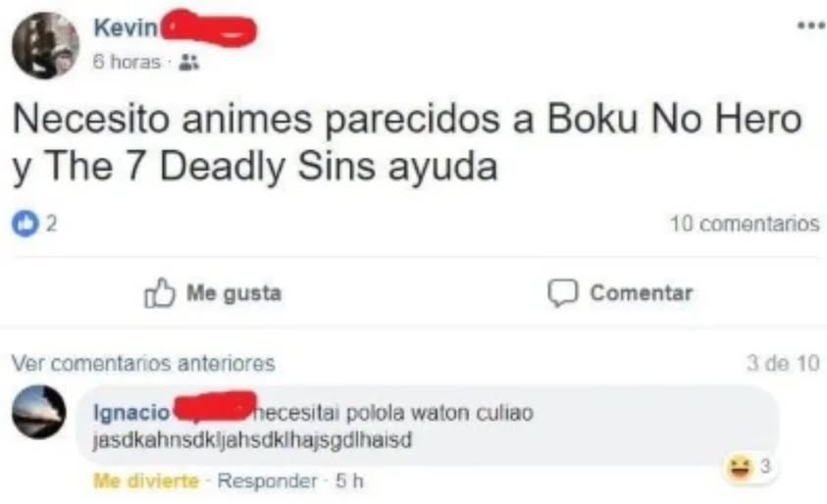Click the Ignacio commenter name
827x504 pixels.
[131, 412]
